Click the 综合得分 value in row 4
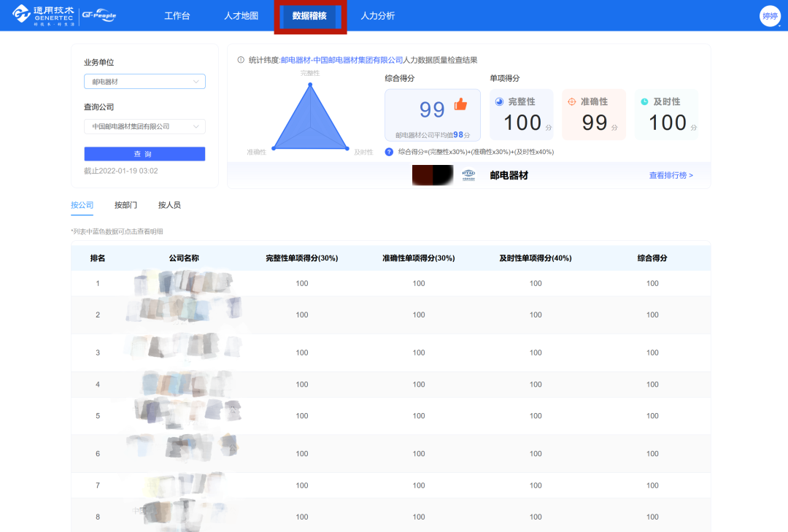This screenshot has width=788, height=532. [x=652, y=385]
